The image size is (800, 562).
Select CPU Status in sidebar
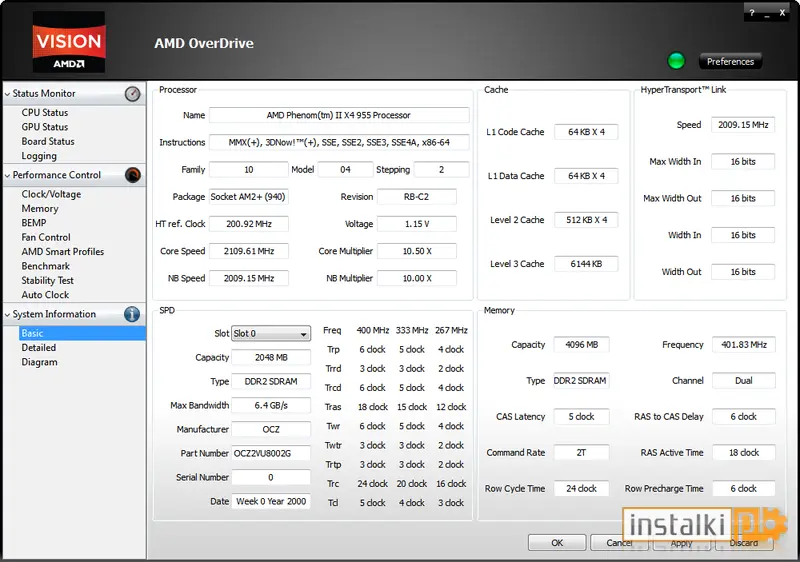coord(44,112)
